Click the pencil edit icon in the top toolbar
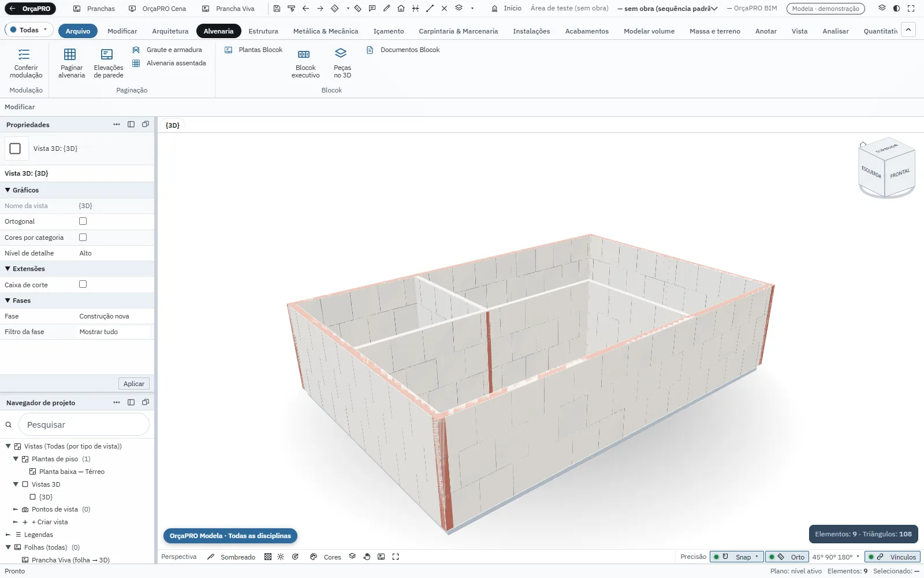This screenshot has height=578, width=924. [x=386, y=9]
